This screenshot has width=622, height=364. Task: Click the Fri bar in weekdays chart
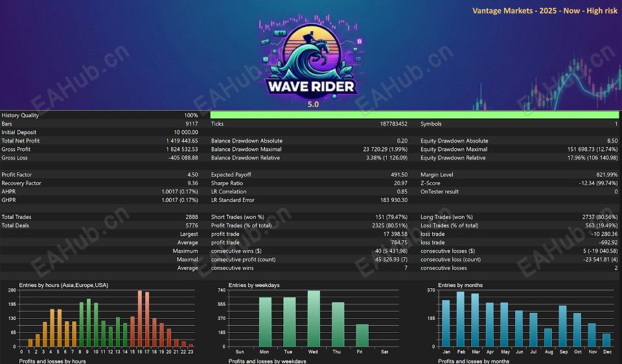tap(362, 336)
